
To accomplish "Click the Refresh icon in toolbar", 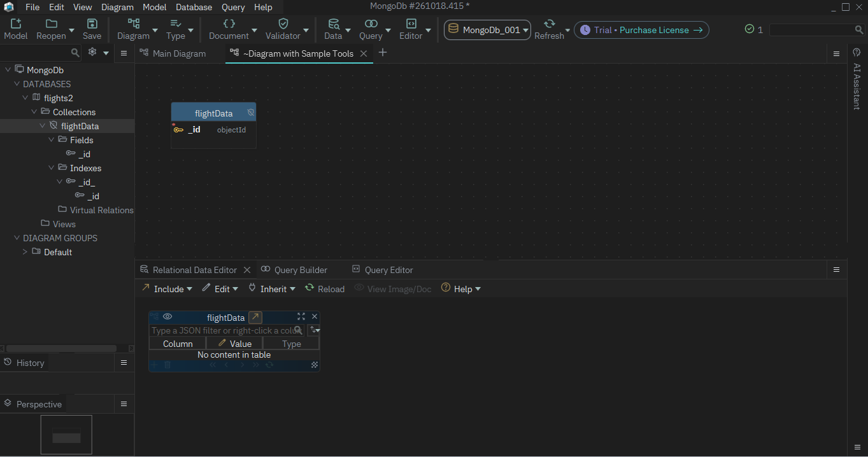I will (549, 24).
